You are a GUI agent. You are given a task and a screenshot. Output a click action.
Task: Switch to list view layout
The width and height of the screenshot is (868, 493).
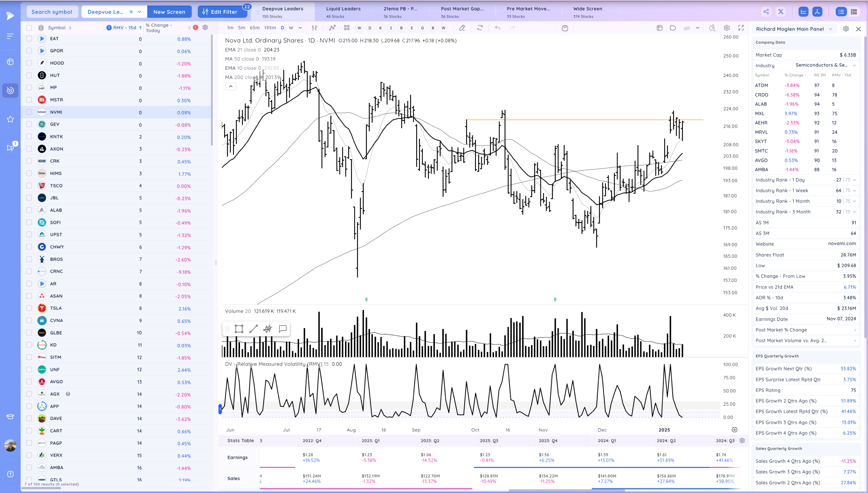pyautogui.click(x=841, y=12)
